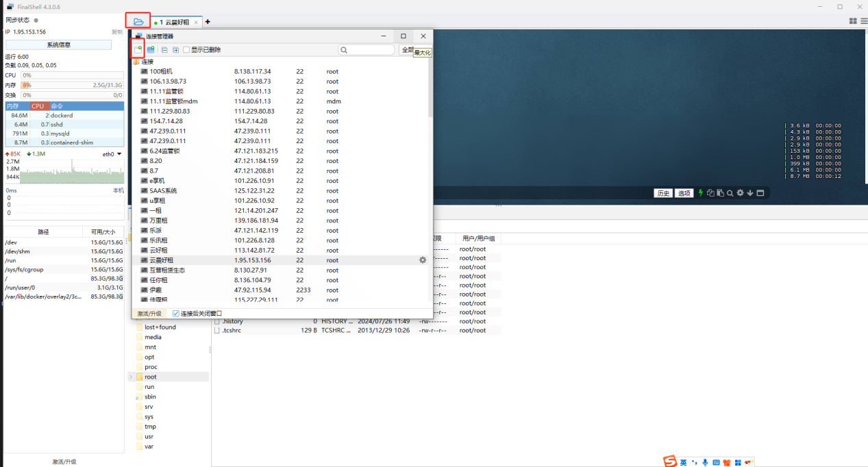
Task: Click the CPU usage bar
Action: [x=72, y=75]
